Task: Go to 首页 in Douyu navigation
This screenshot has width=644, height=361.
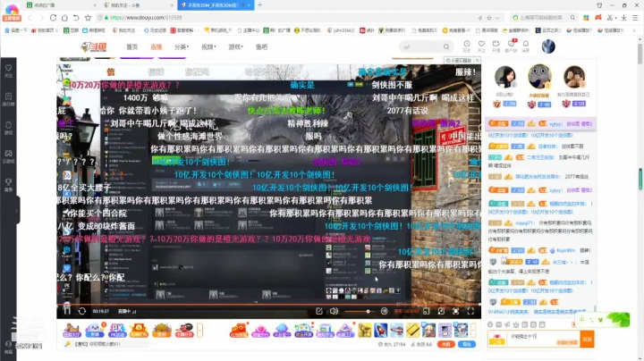Action: [x=131, y=46]
